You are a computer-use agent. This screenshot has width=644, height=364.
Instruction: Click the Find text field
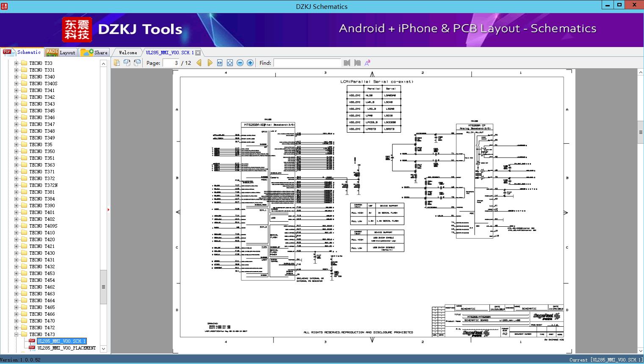[307, 63]
